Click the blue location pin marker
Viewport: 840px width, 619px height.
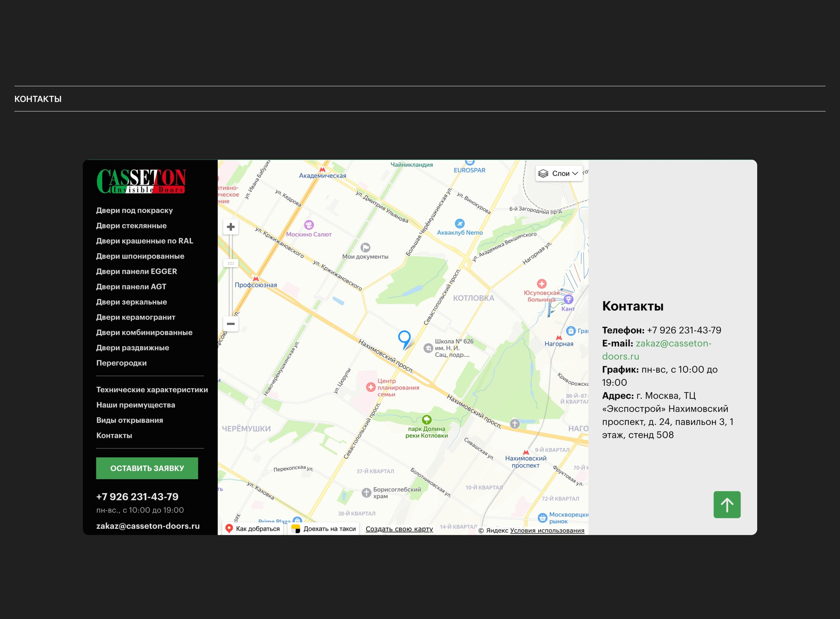click(x=404, y=338)
